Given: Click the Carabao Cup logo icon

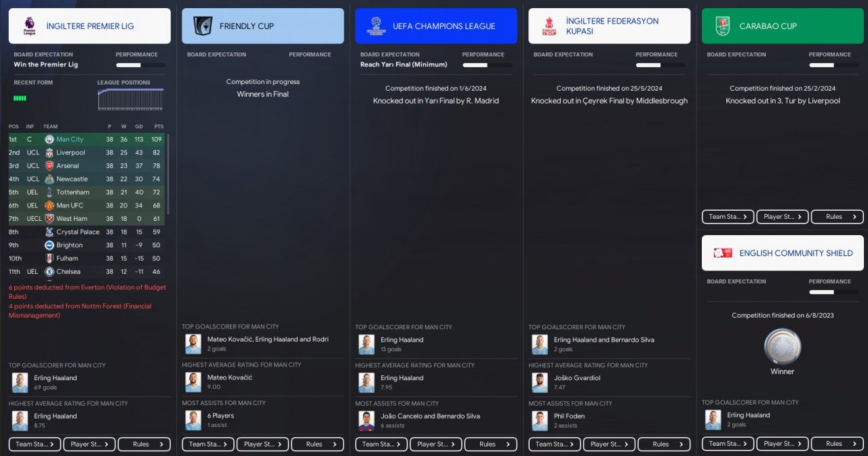Looking at the screenshot, I should pyautogui.click(x=722, y=26).
